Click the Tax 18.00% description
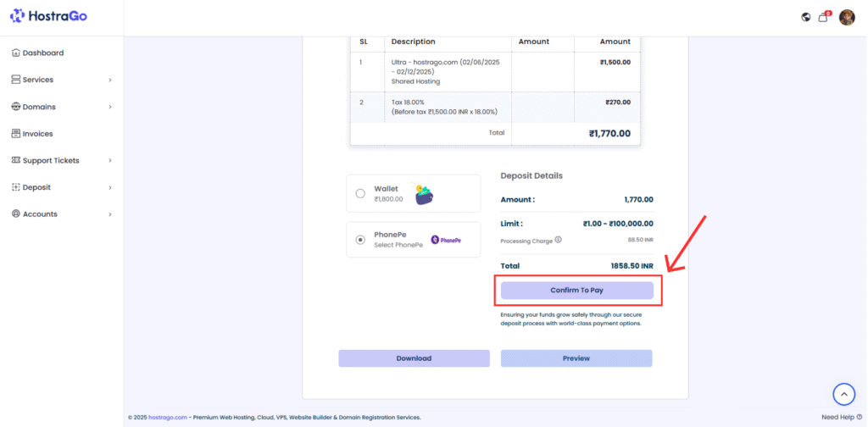This screenshot has width=868, height=427. [x=409, y=103]
